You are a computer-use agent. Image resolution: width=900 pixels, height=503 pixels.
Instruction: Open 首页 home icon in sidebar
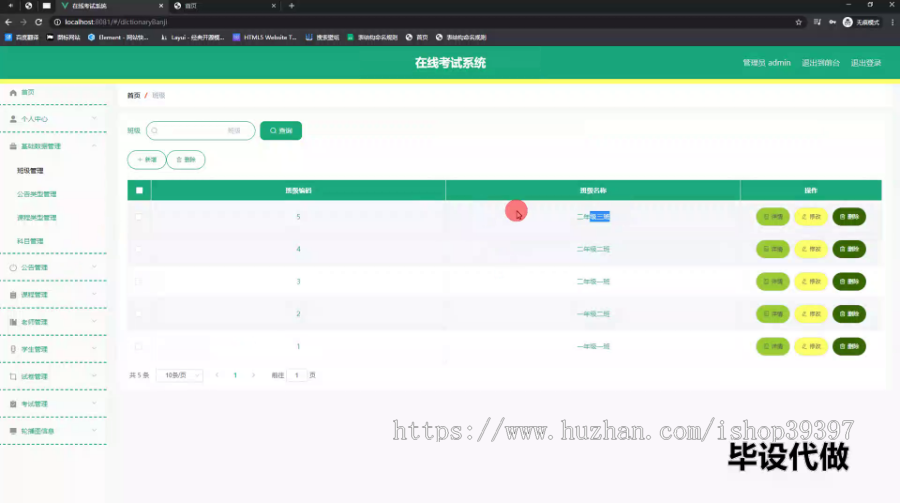tap(13, 92)
